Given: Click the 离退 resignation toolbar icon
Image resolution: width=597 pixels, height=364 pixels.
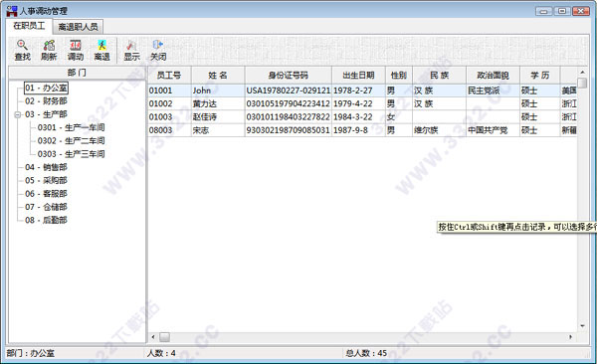Looking at the screenshot, I should click(101, 50).
